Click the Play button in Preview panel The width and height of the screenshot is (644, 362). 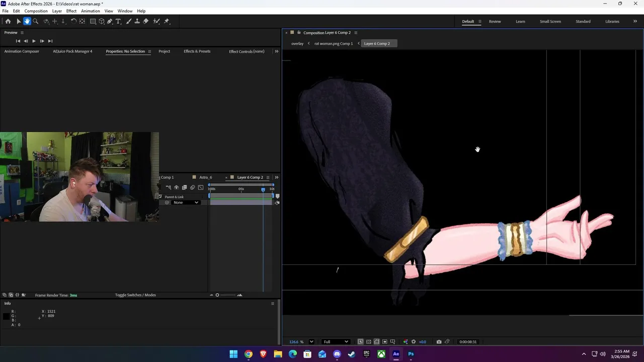pos(34,41)
